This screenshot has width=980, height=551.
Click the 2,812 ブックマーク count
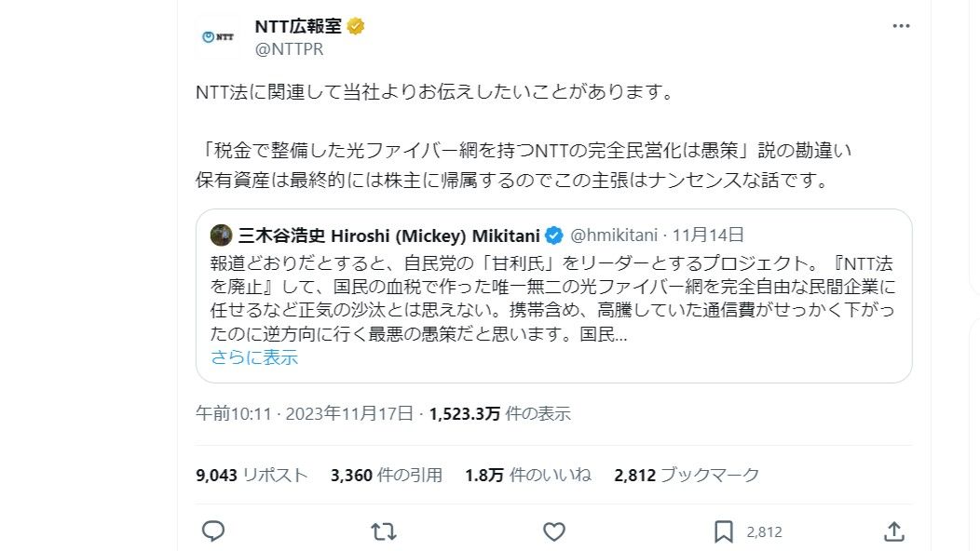coord(687,475)
